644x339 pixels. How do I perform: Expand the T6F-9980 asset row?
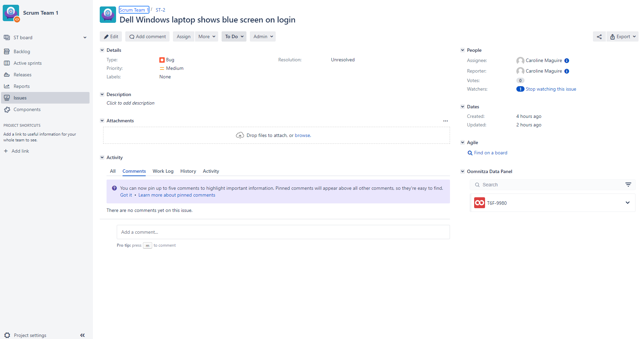click(x=627, y=203)
